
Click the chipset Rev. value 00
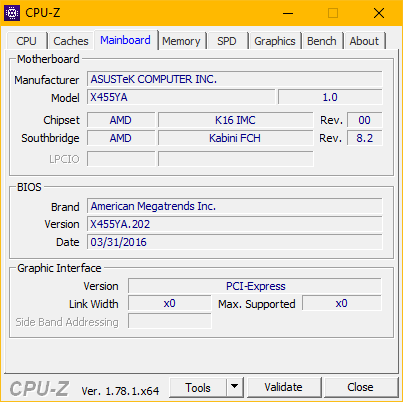point(365,120)
